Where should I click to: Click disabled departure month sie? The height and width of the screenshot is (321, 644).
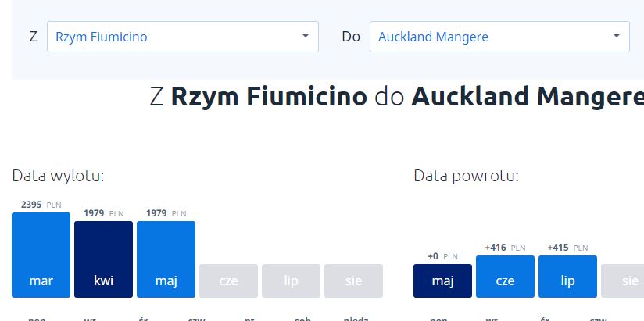tap(353, 280)
